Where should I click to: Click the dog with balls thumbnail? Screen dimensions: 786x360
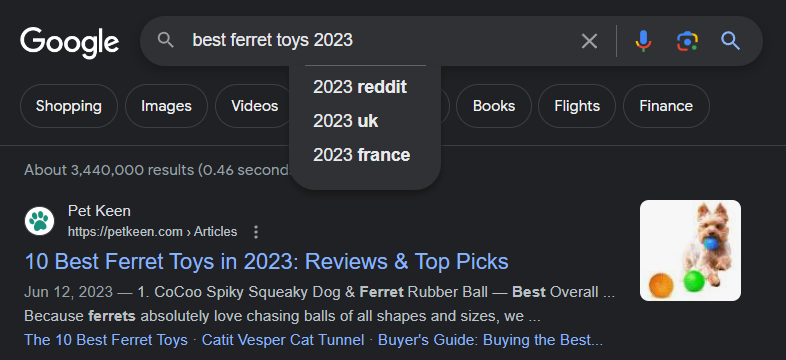[x=690, y=251]
